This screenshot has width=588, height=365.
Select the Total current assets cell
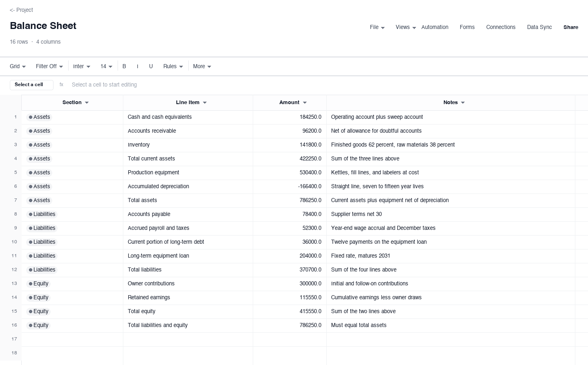pyautogui.click(x=188, y=159)
